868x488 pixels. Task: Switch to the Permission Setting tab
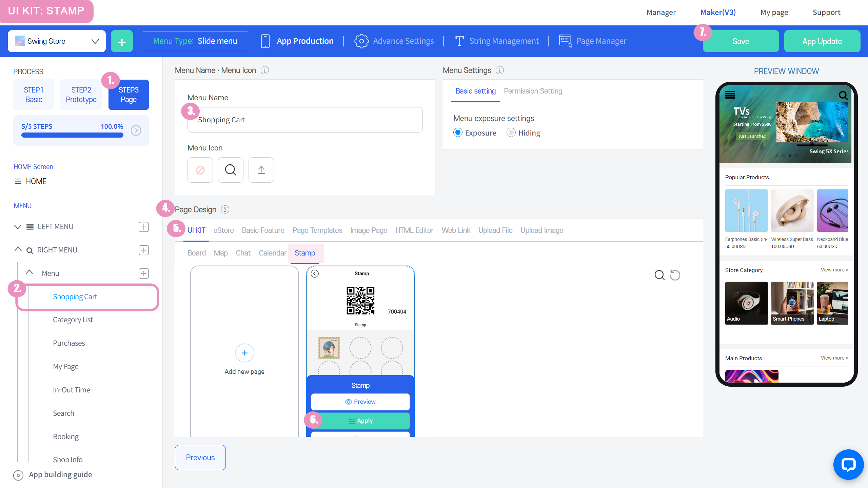click(x=533, y=91)
